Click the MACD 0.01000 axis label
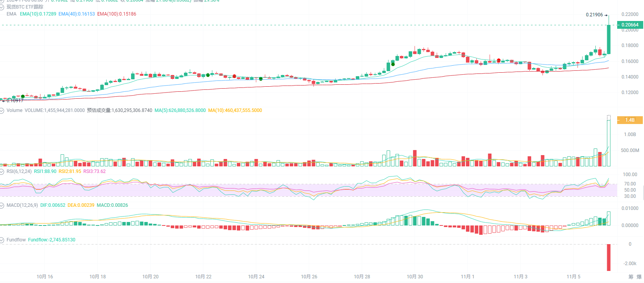The image size is (644, 283). pyautogui.click(x=630, y=208)
